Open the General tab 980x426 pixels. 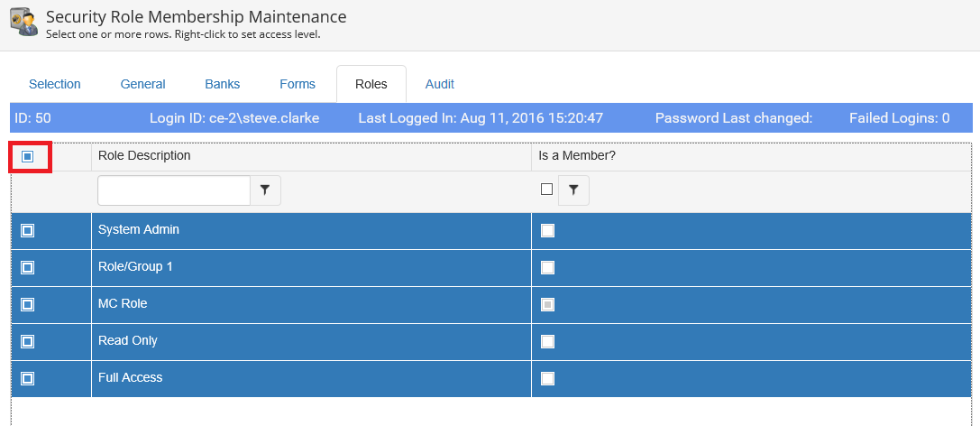[x=143, y=84]
